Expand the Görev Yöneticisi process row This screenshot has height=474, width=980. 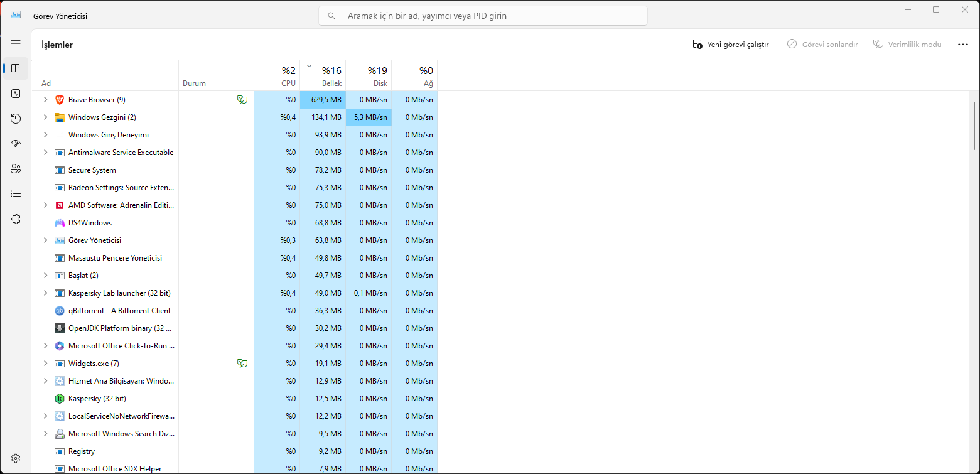(45, 240)
